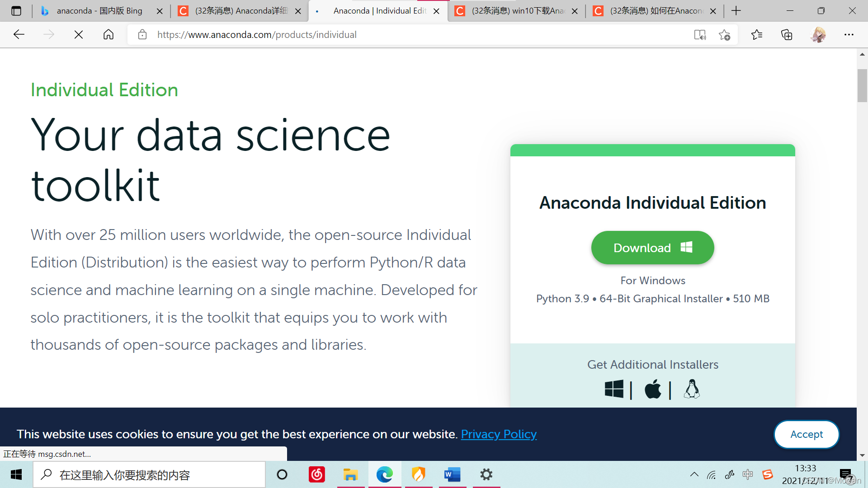This screenshot has width=868, height=488.
Task: Click the Windows taskbar search box
Action: (x=149, y=474)
